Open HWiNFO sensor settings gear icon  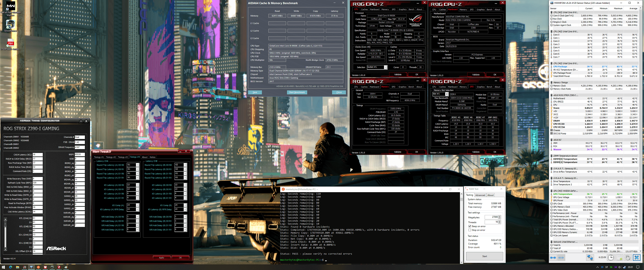click(628, 258)
